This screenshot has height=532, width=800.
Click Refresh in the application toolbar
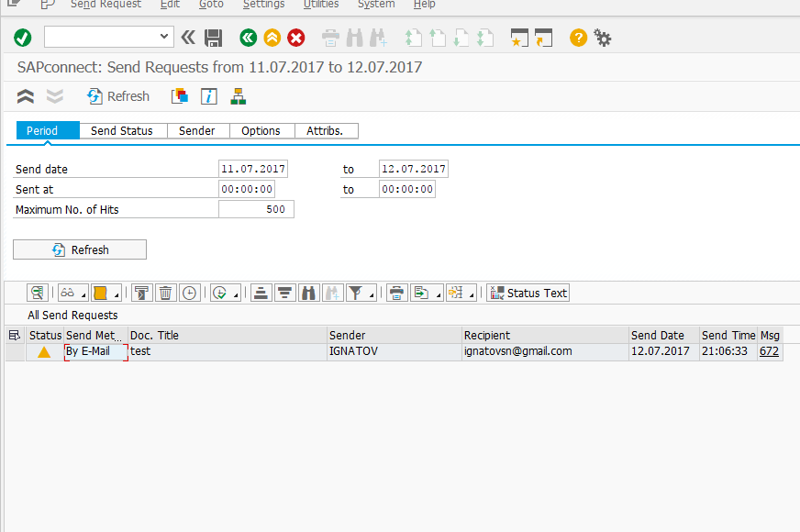[x=118, y=96]
